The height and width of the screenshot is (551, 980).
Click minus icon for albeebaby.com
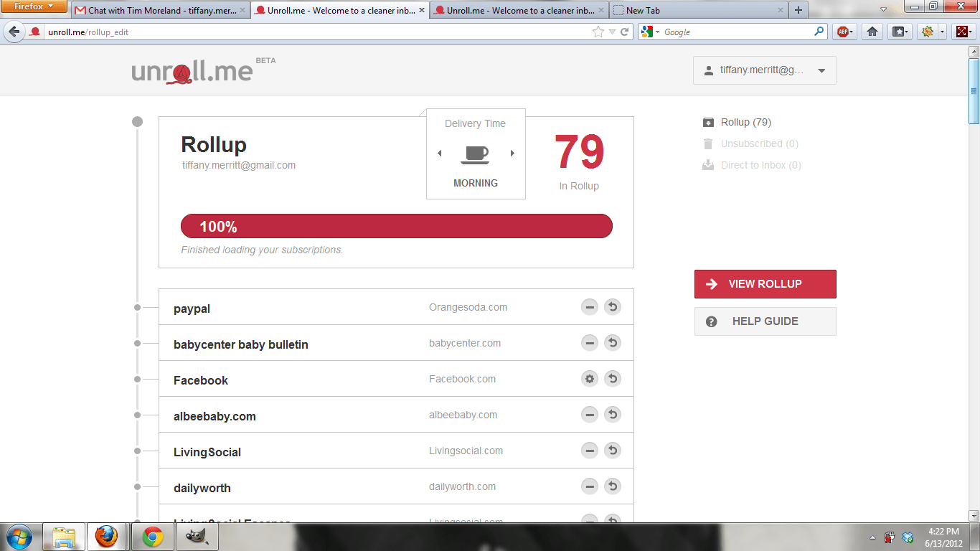(590, 415)
